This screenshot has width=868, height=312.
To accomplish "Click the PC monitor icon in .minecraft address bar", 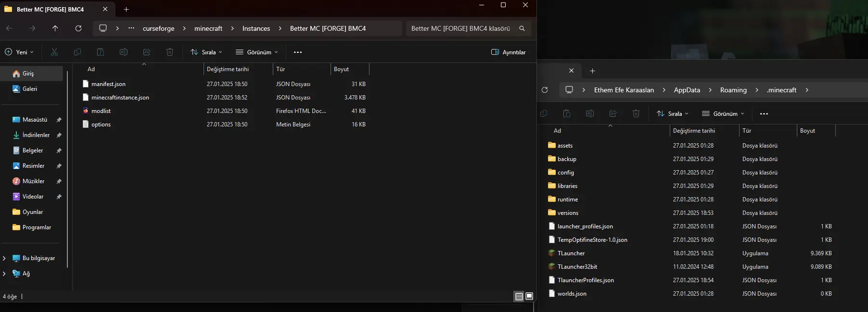I will [569, 90].
